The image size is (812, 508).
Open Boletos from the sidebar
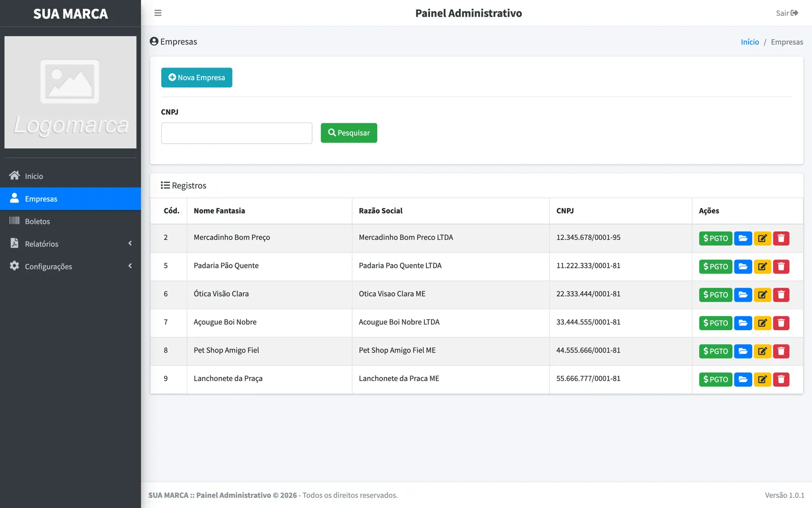click(x=71, y=221)
